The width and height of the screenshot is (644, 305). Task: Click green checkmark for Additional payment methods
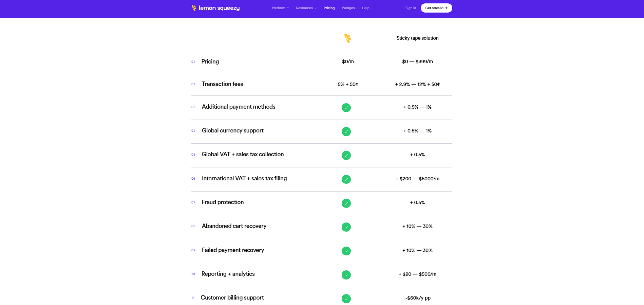pyautogui.click(x=346, y=108)
